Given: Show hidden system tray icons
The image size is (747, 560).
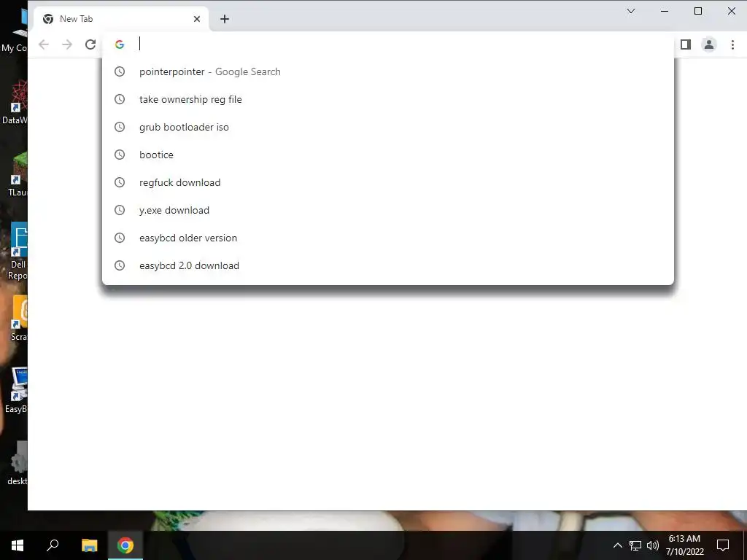Looking at the screenshot, I should click(617, 545).
